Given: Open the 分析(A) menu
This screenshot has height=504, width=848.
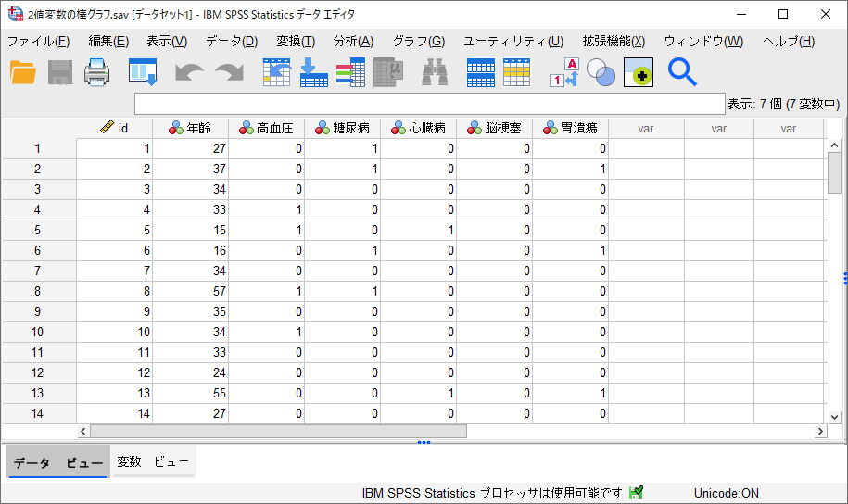Looking at the screenshot, I should point(353,42).
